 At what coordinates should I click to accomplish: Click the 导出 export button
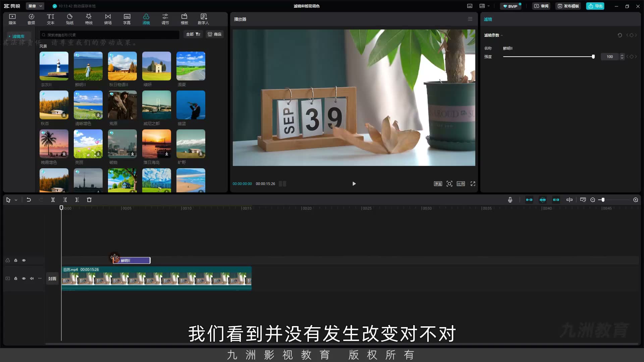(x=595, y=6)
